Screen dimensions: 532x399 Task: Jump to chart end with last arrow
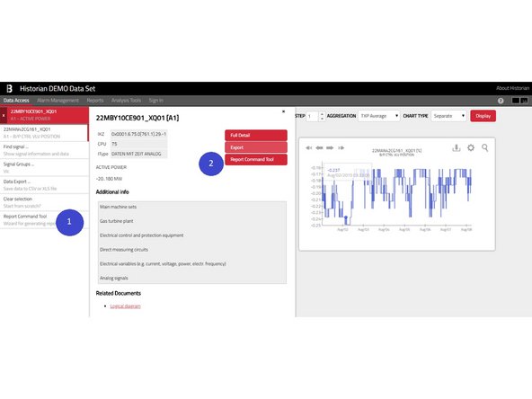click(341, 148)
